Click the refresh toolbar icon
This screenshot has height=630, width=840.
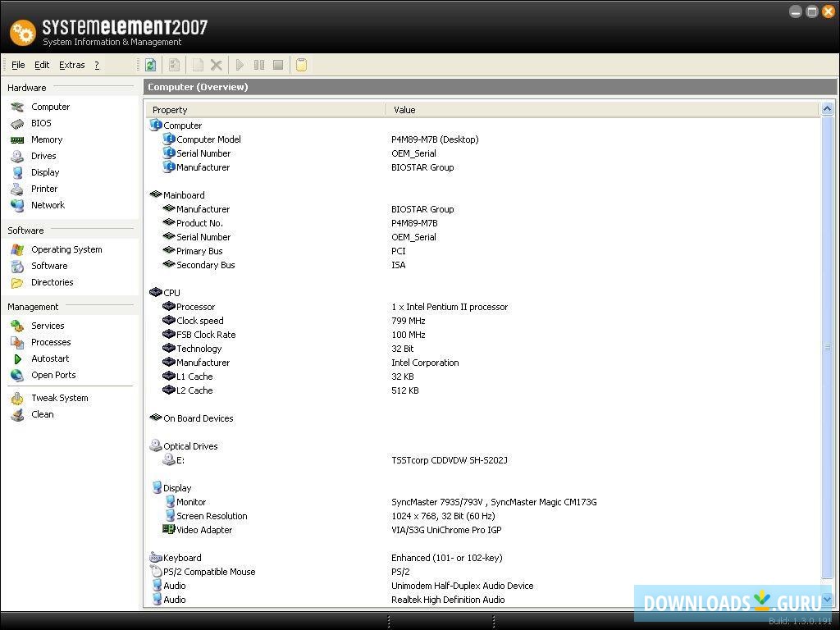tap(151, 65)
